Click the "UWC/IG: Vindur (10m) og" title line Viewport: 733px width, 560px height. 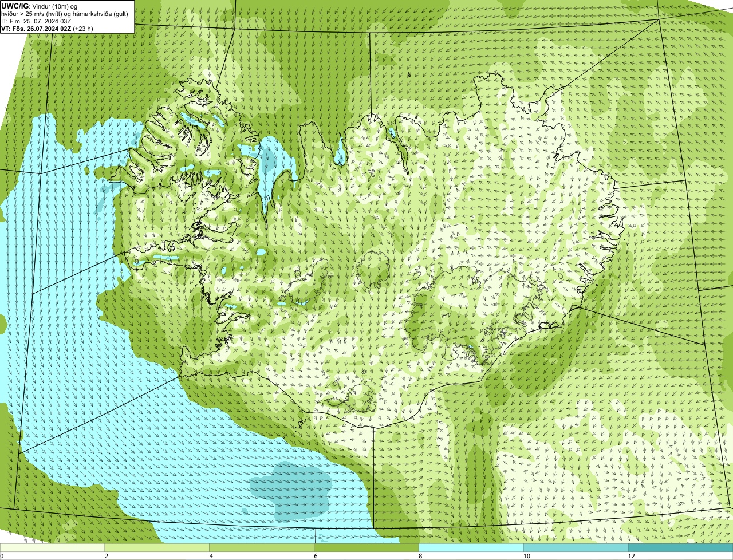coord(40,6)
